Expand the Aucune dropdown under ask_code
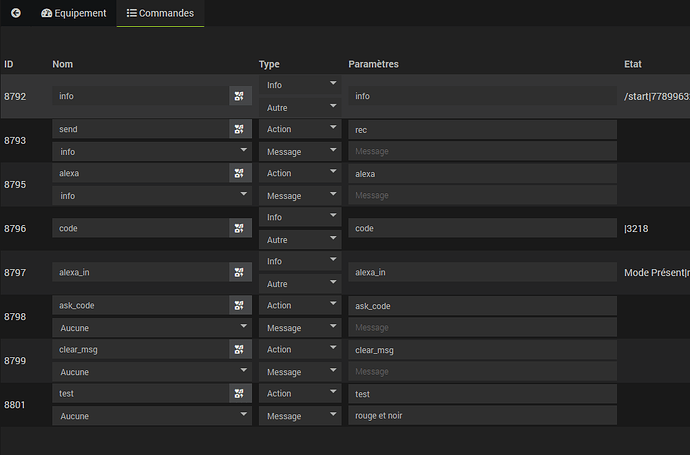The width and height of the screenshot is (690, 455). (152, 328)
